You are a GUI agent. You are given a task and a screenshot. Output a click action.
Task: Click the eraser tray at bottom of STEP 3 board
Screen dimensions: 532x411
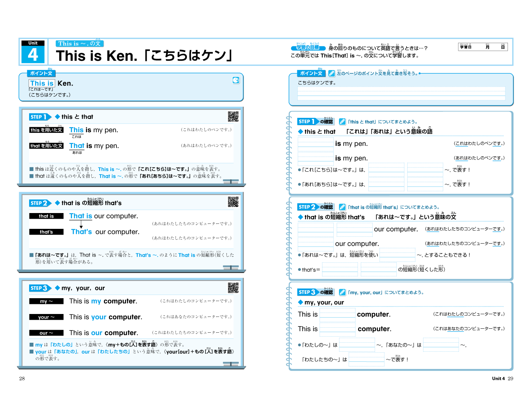pos(230,364)
